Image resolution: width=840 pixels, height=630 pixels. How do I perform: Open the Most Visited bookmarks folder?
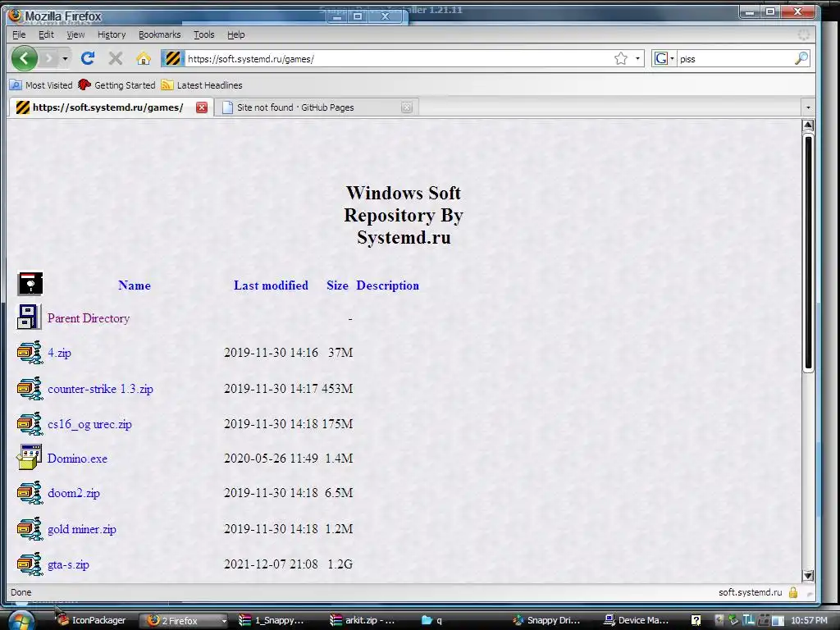pyautogui.click(x=41, y=85)
